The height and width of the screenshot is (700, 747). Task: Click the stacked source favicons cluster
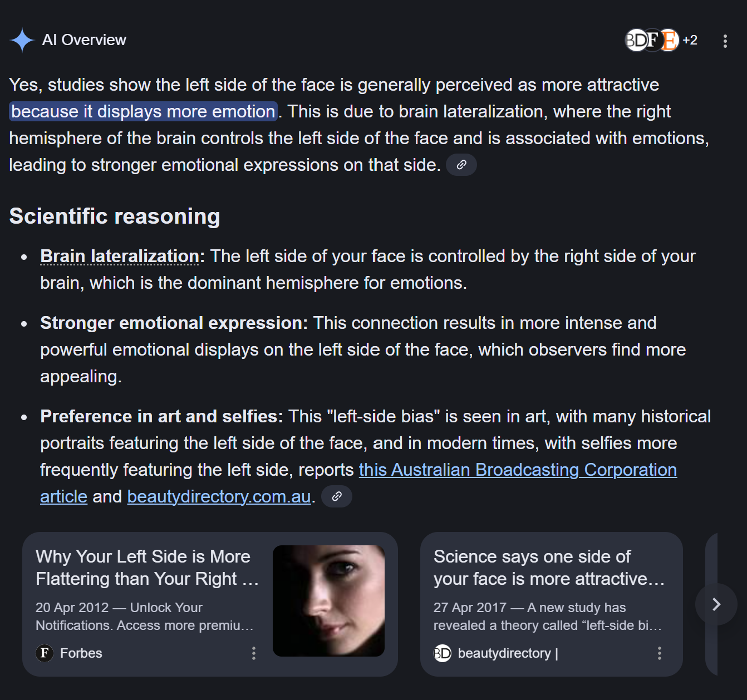pos(652,40)
